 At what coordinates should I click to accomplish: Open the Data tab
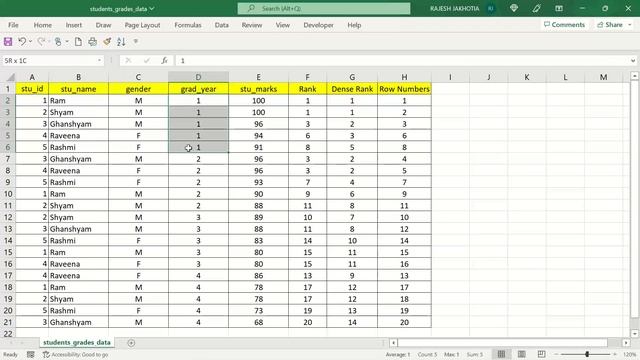(x=222, y=25)
